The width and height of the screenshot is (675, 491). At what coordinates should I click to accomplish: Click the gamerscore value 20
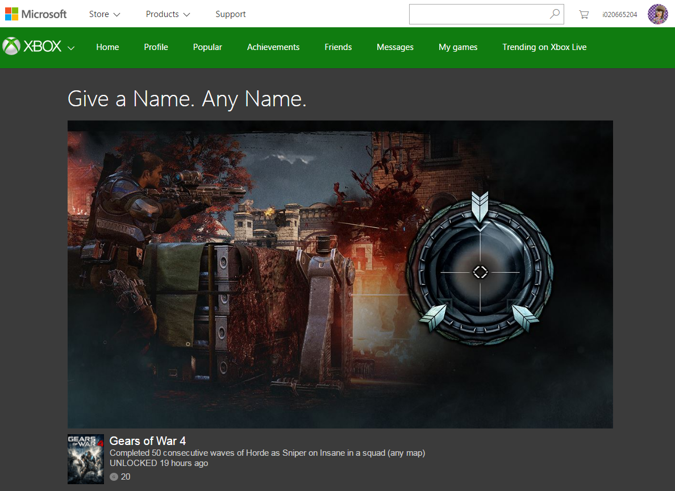(x=125, y=476)
